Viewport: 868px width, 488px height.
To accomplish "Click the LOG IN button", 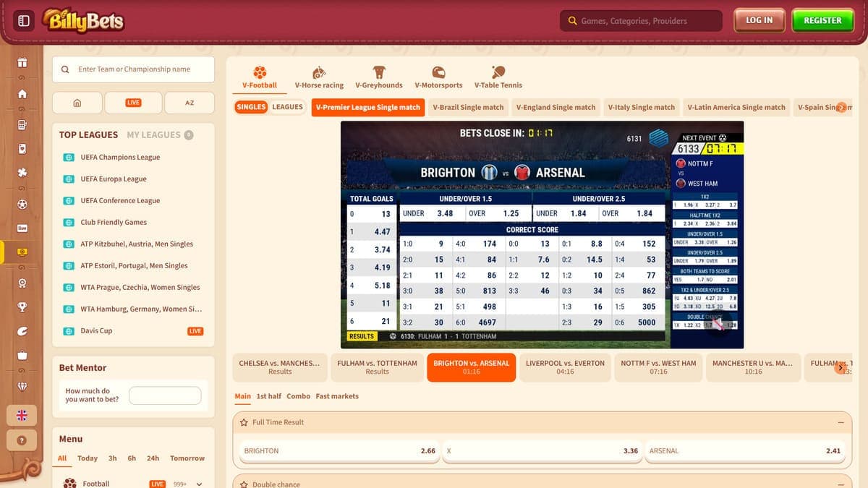I will click(x=759, y=20).
